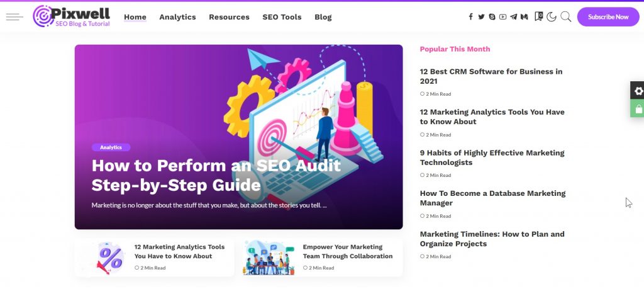
Task: Open 'Marketing Timelines: How to Plan' article
Action: 492,239
